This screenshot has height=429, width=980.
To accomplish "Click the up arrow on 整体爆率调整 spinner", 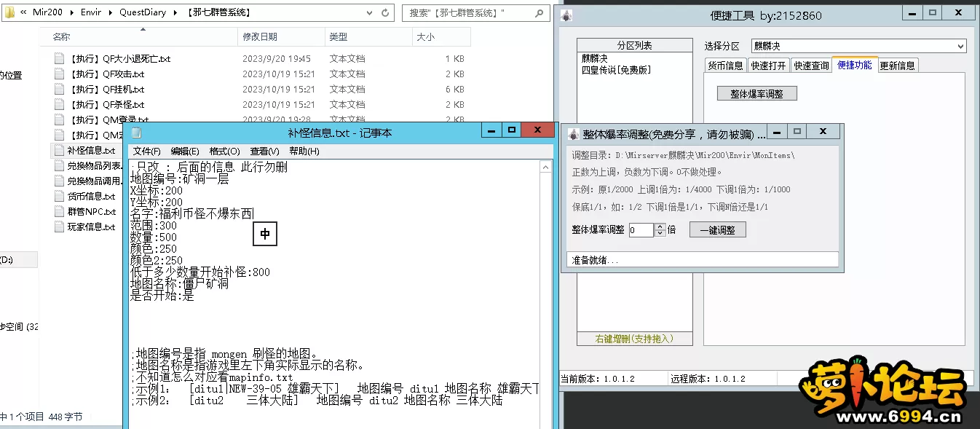I will 660,227.
